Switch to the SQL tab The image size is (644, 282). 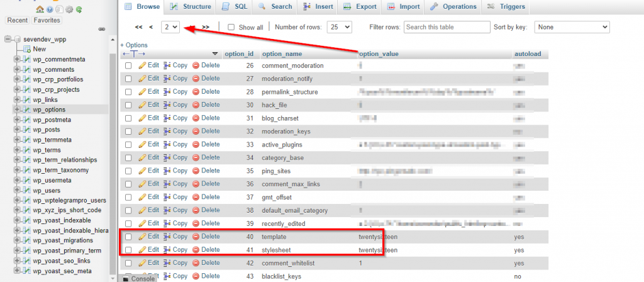[235, 6]
